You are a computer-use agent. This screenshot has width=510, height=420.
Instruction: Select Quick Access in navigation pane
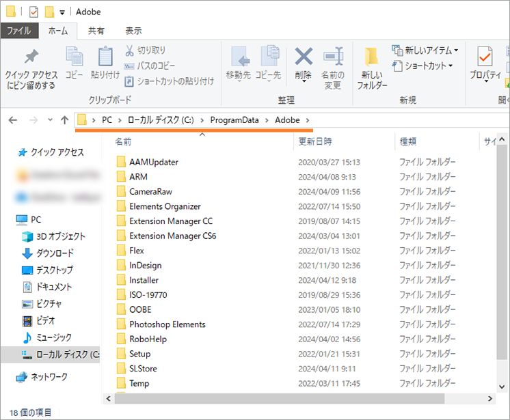pyautogui.click(x=51, y=152)
